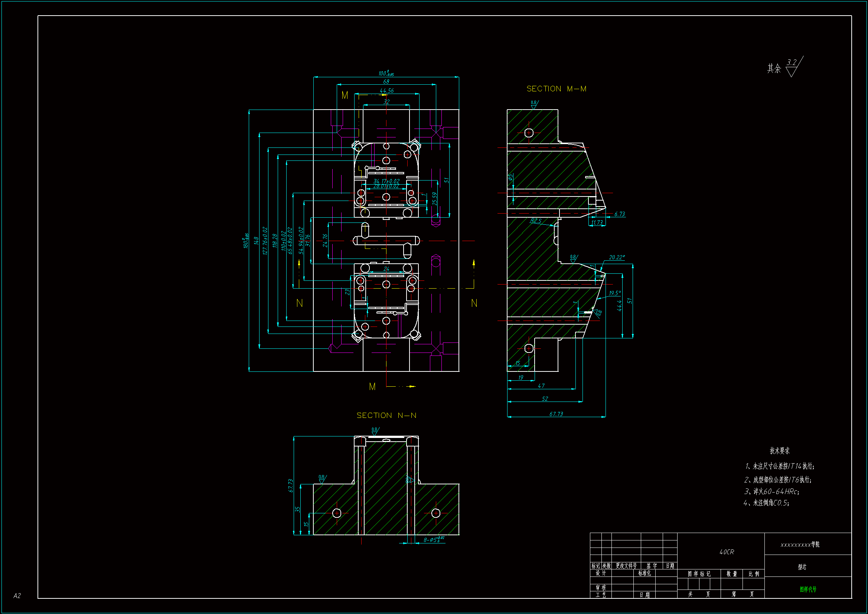
Task: Select the 34.17±0.02 dimension text
Action: (x=386, y=181)
